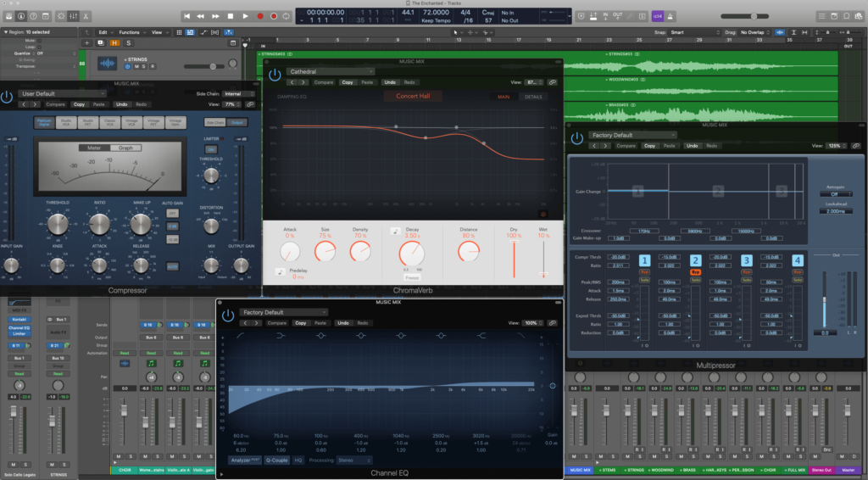Adjust the ChromaVerb Wet level slider
Viewport: 868px width, 480px height.
(x=543, y=260)
